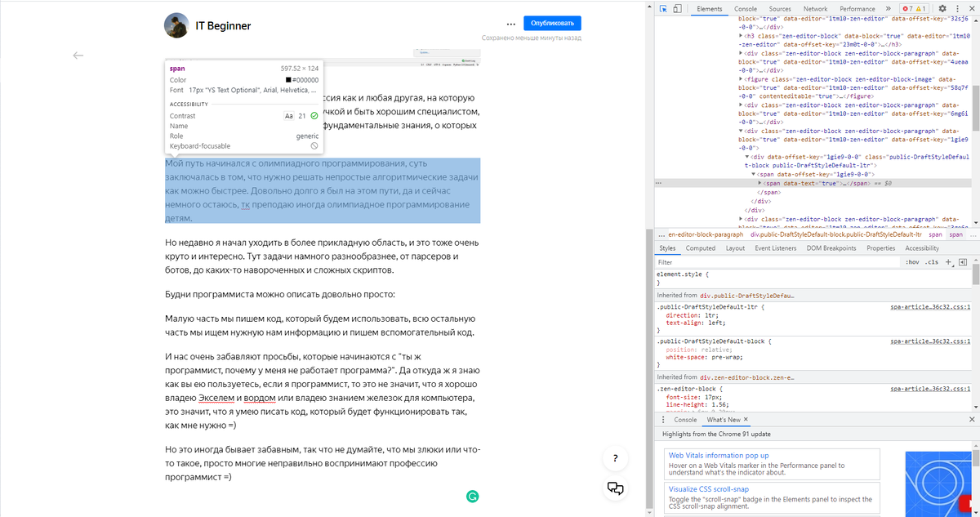Switch to the Sources tab
Viewport: 980px width, 517px height.
780,9
